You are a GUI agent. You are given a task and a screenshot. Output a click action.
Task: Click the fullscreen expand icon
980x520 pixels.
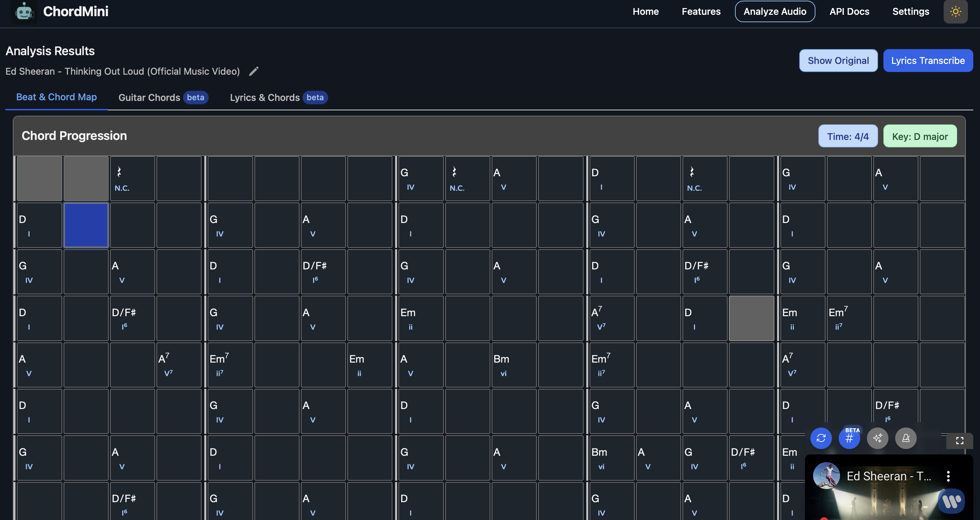959,441
